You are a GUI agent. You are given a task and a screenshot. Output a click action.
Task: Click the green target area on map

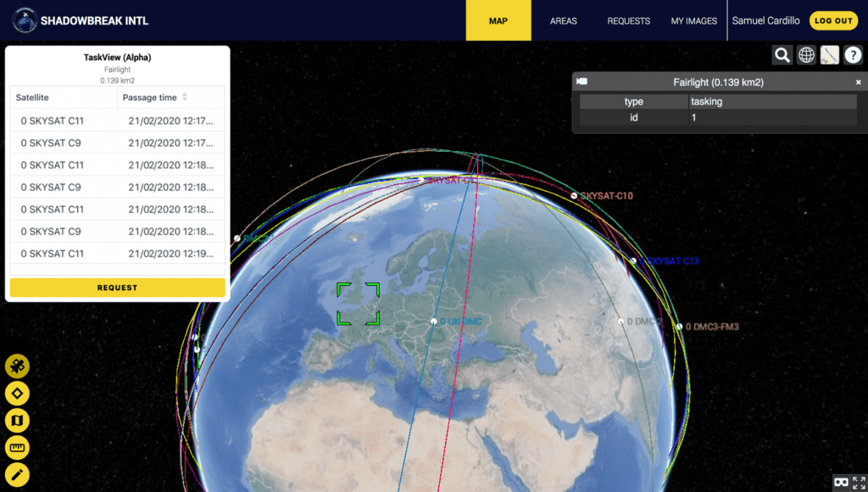358,305
